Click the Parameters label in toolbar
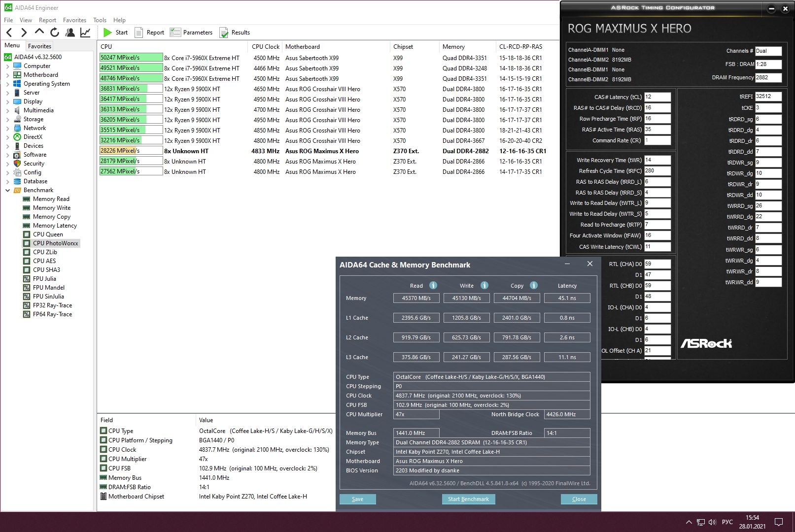The width and height of the screenshot is (795, 532). coord(198,33)
